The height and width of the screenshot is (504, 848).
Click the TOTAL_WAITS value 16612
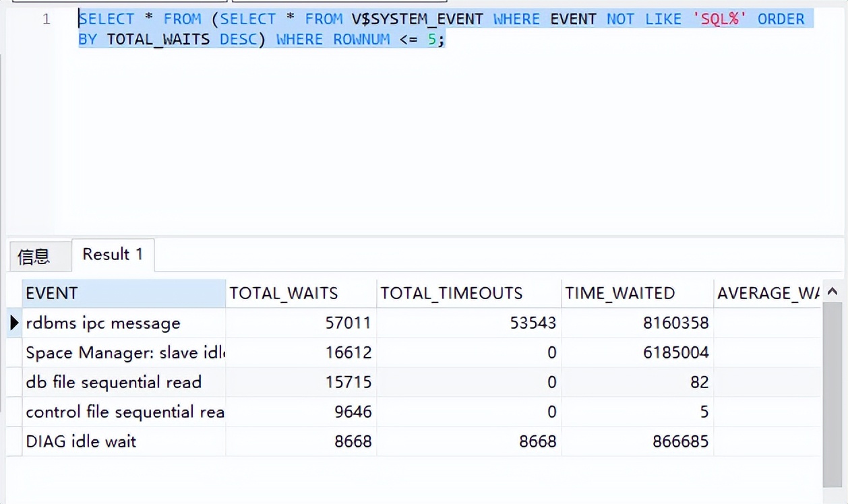(348, 352)
